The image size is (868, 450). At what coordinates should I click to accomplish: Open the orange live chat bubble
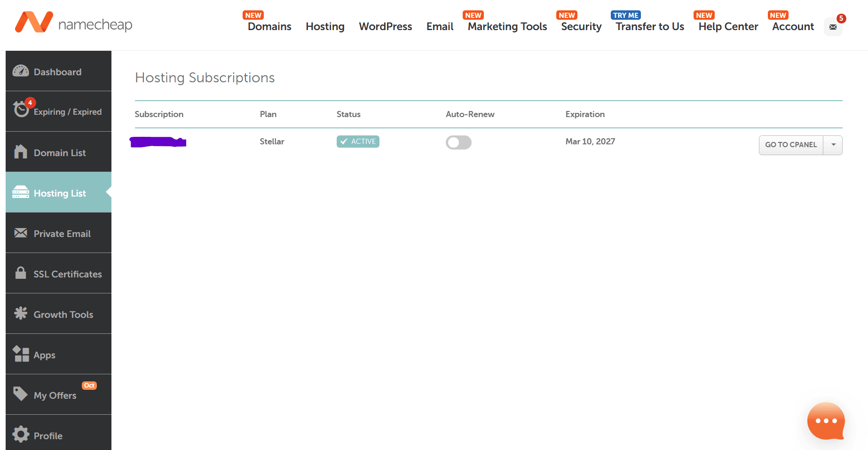(826, 421)
